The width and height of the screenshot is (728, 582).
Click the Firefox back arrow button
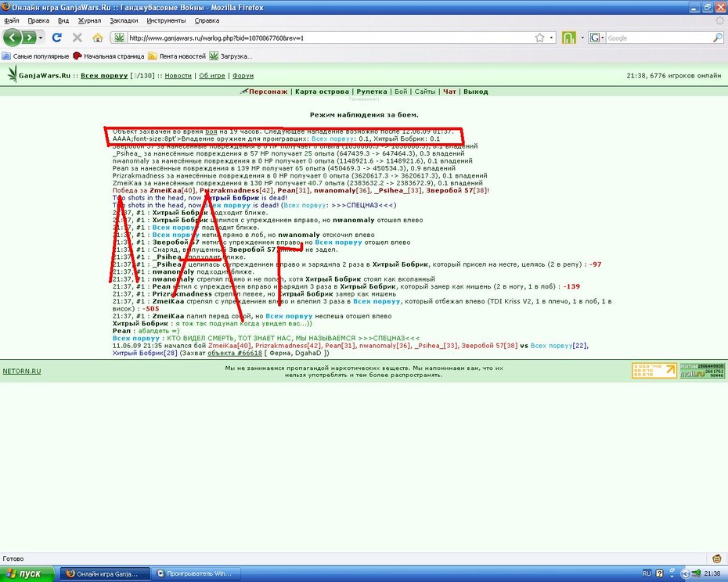point(13,38)
